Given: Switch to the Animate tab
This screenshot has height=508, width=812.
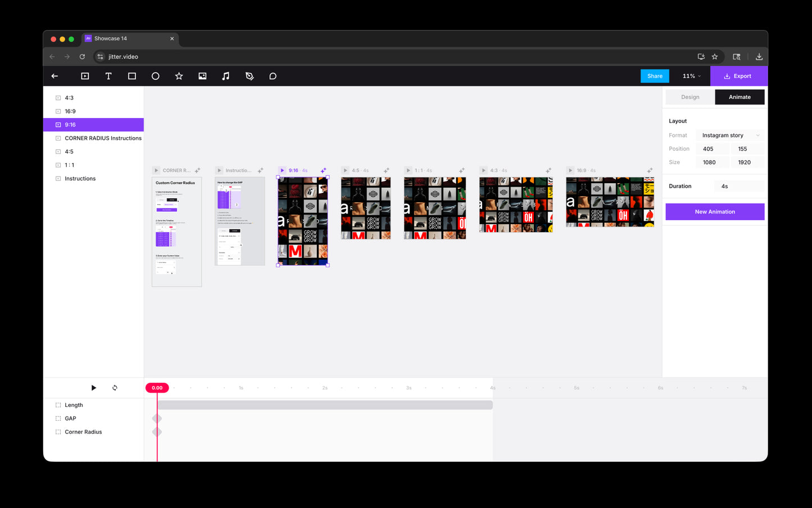Looking at the screenshot, I should 740,97.
